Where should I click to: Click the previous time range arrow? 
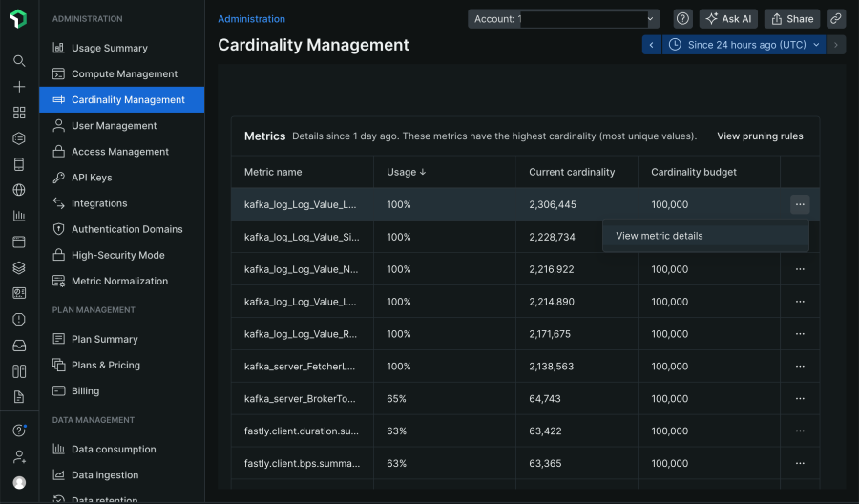[652, 45]
